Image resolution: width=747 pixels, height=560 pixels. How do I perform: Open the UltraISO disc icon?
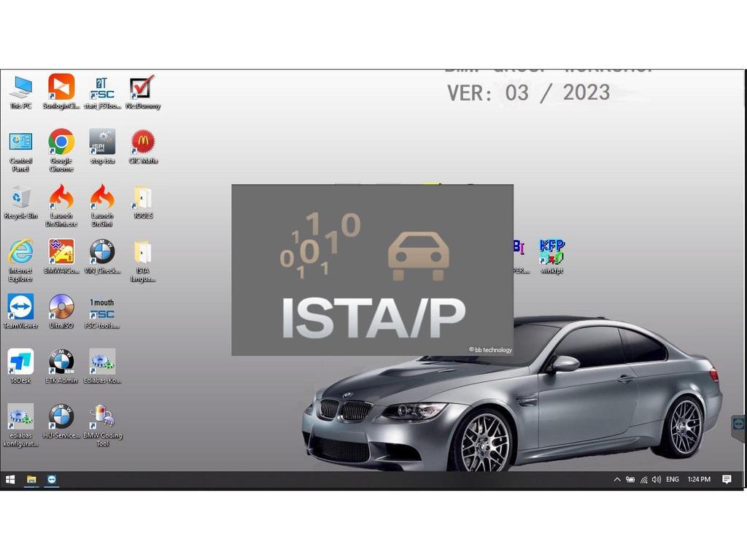pyautogui.click(x=61, y=307)
